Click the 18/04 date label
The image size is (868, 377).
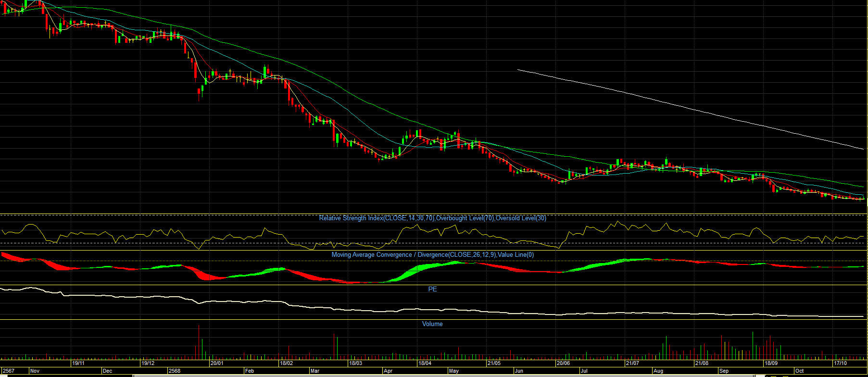tap(425, 364)
